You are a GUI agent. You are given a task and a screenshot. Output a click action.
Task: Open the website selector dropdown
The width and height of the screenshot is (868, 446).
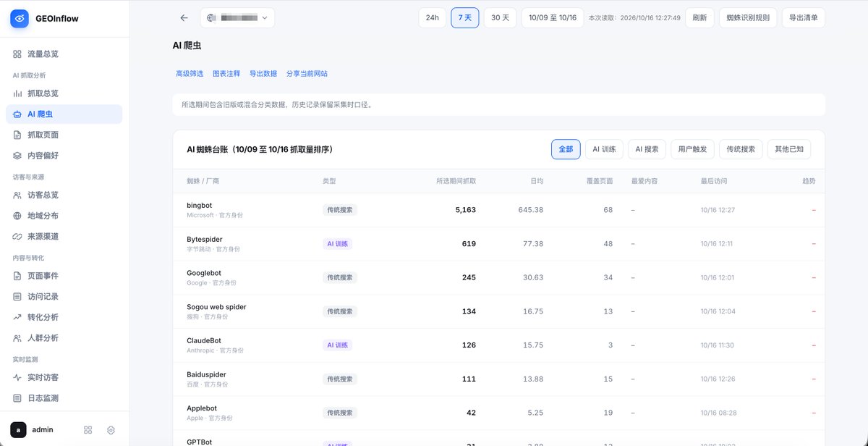(237, 18)
